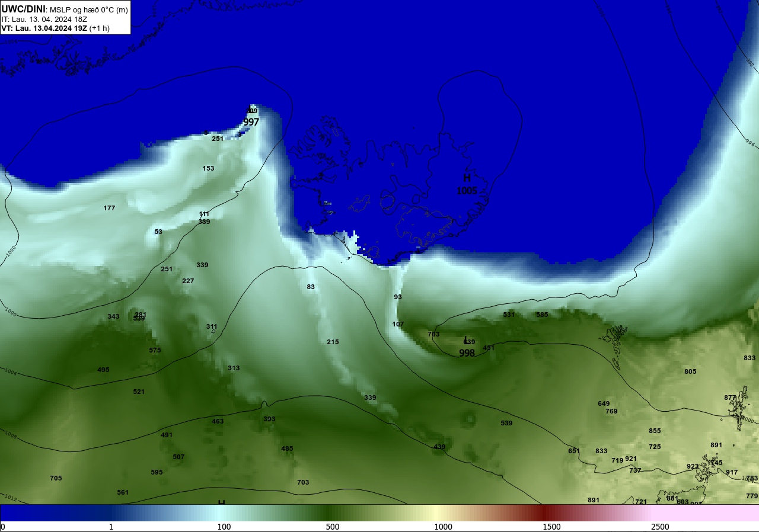This screenshot has width=759, height=532.
Task: Click the map value 107
Action: point(398,324)
